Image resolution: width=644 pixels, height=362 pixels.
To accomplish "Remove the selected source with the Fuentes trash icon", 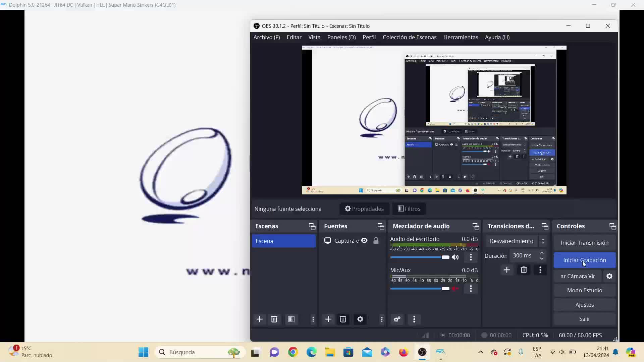I will click(x=343, y=319).
